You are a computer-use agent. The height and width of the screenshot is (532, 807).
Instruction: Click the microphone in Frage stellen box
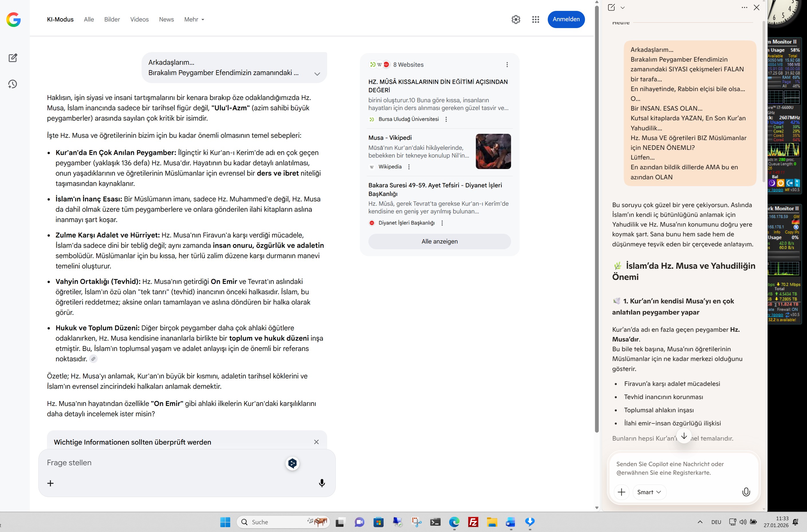tap(322, 483)
